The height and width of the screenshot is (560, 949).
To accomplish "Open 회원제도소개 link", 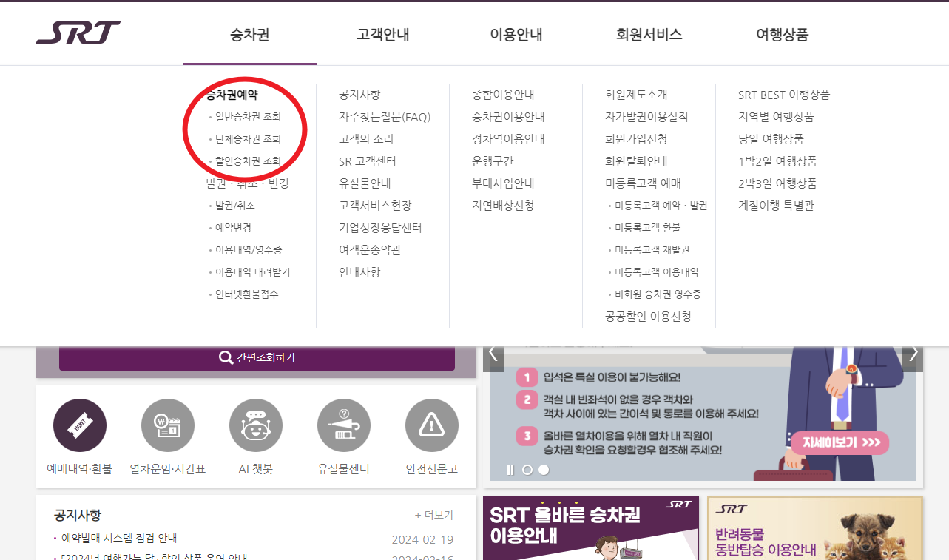I will point(636,95).
